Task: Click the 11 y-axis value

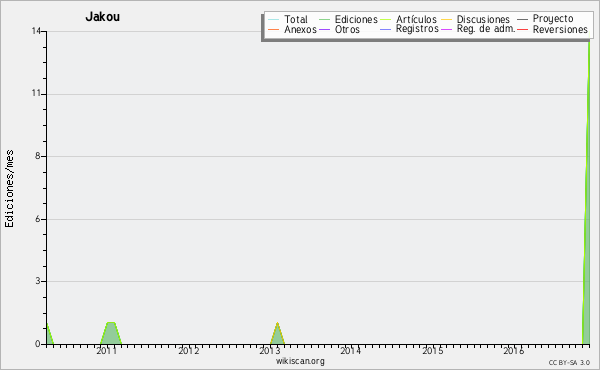Action: (x=36, y=94)
